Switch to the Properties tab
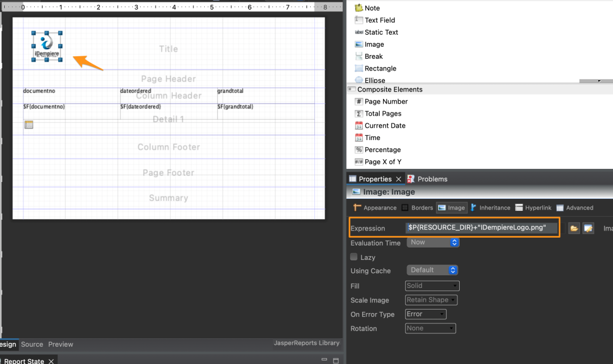 [375, 179]
